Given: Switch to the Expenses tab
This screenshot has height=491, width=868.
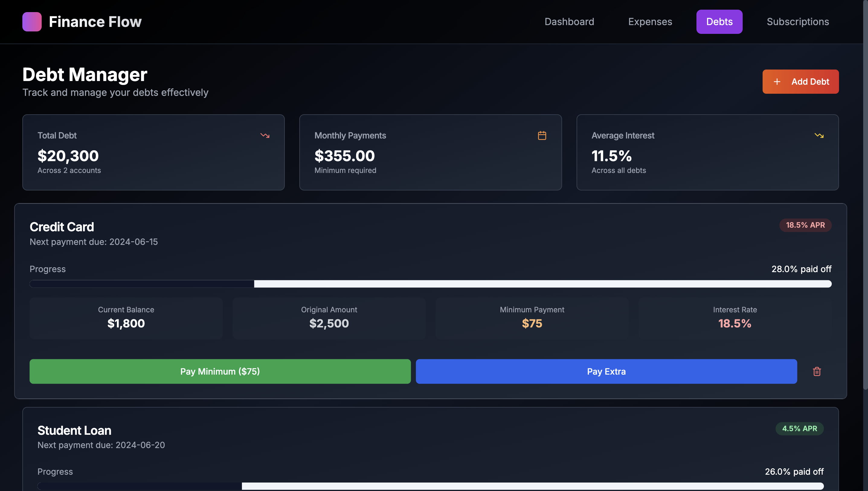Looking at the screenshot, I should tap(650, 21).
